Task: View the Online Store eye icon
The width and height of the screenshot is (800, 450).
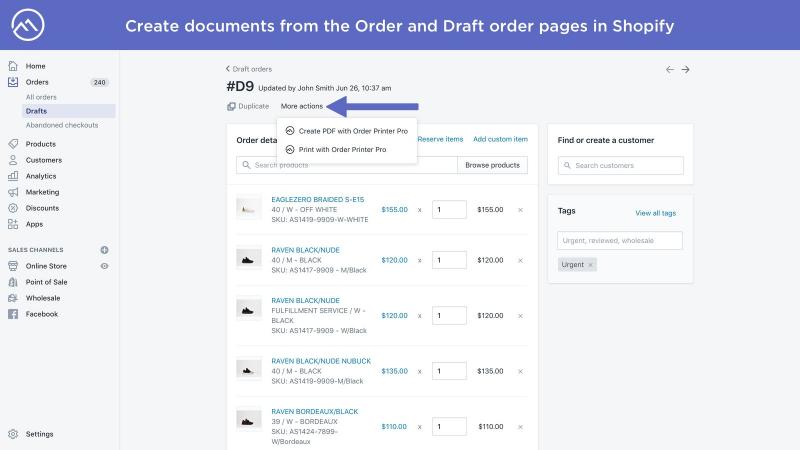Action: tap(104, 266)
